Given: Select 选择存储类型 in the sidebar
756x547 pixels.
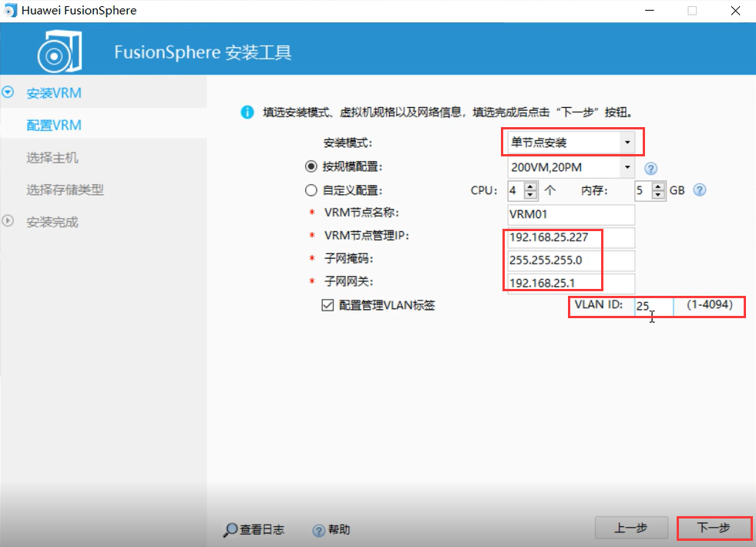Looking at the screenshot, I should tap(65, 190).
